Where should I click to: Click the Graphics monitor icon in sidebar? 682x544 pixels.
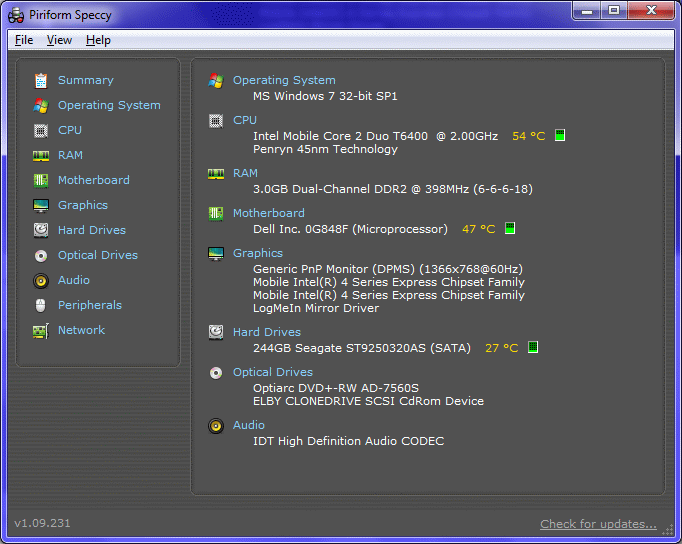41,206
